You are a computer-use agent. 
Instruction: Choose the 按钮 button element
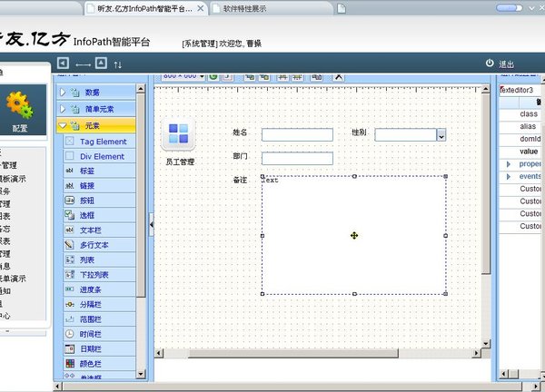99,201
